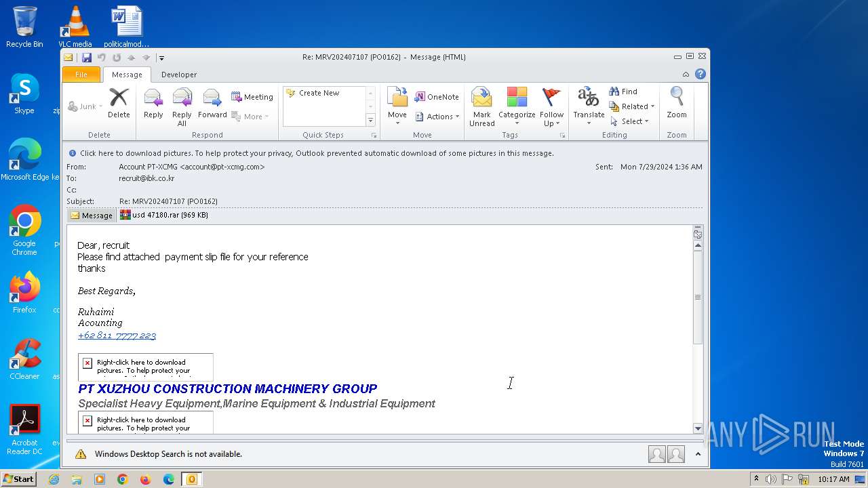Screen dimensions: 868x488
Task: Click the Outlook taskbar button
Action: point(192,479)
